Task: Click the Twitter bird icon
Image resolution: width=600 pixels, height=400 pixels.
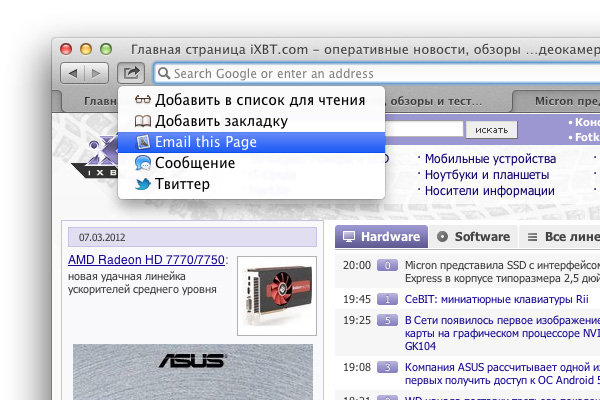Action: [143, 184]
